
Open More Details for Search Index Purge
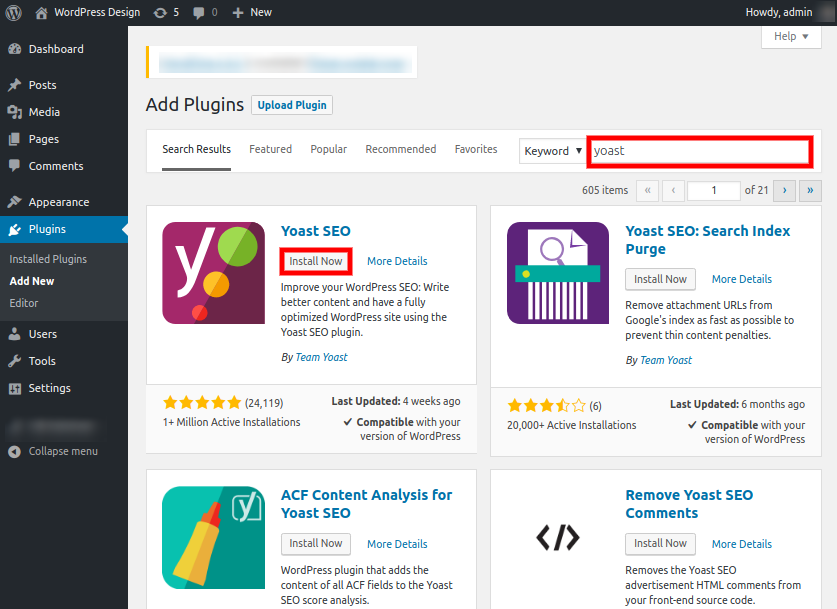(x=742, y=279)
